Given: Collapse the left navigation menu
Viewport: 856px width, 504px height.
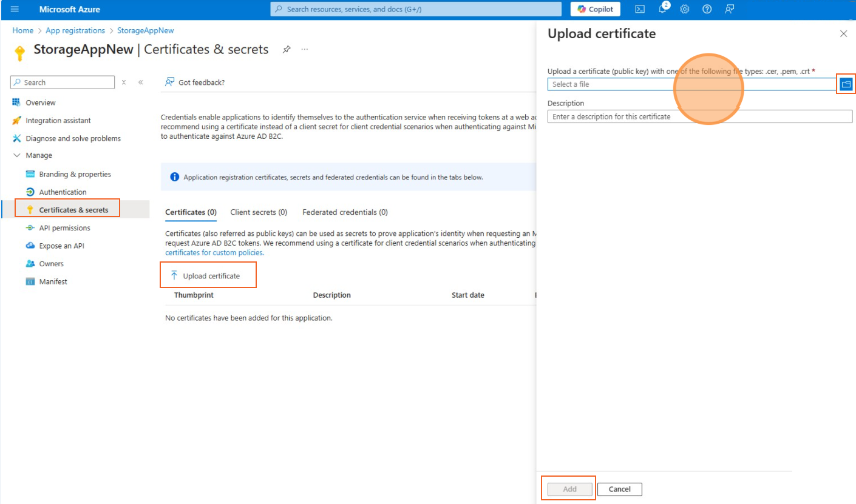Looking at the screenshot, I should pos(140,82).
